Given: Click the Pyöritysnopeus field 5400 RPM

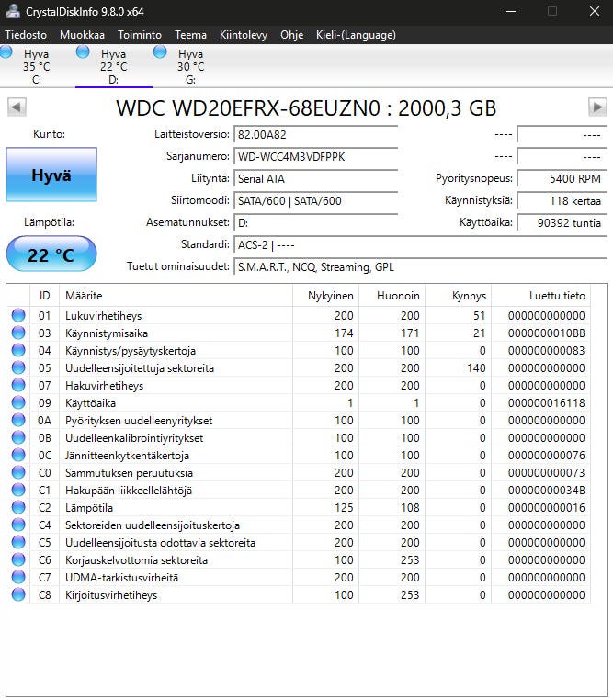Looking at the screenshot, I should (562, 178).
